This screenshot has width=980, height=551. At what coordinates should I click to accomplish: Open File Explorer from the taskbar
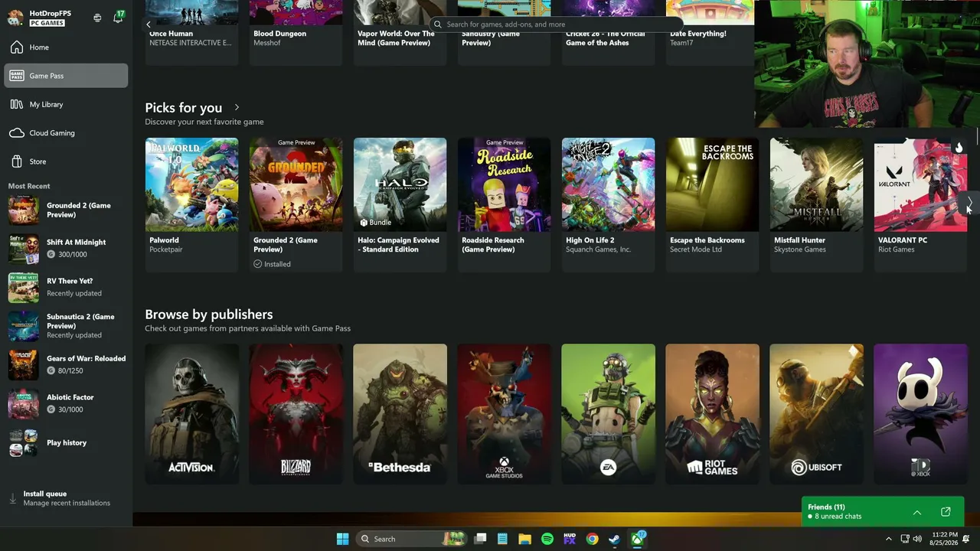click(524, 539)
